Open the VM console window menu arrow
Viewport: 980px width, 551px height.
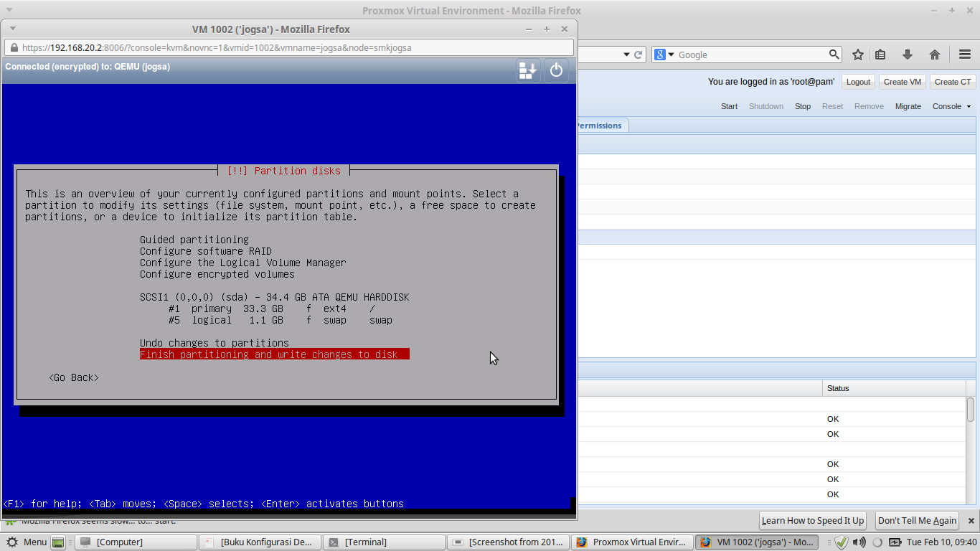12,29
